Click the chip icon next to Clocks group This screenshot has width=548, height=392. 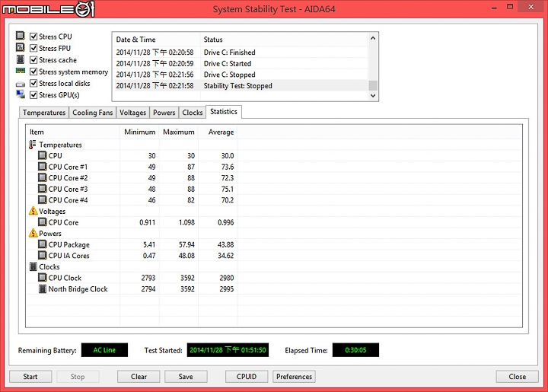[33, 266]
